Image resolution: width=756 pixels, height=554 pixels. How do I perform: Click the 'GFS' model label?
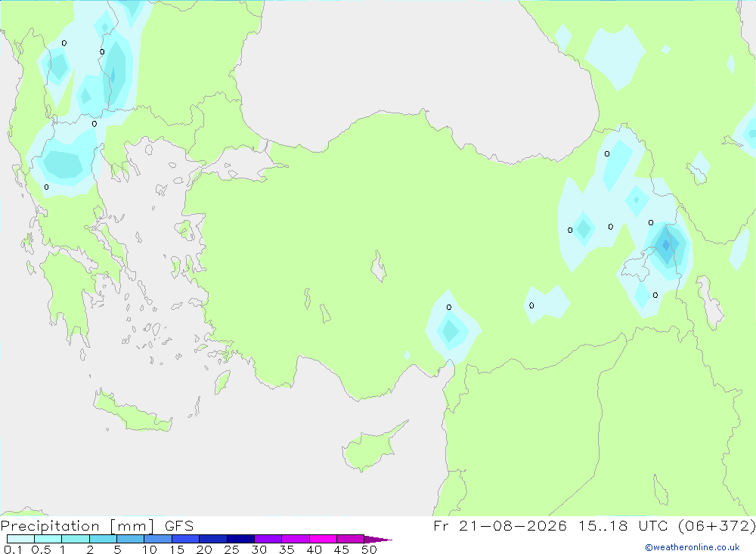(179, 526)
